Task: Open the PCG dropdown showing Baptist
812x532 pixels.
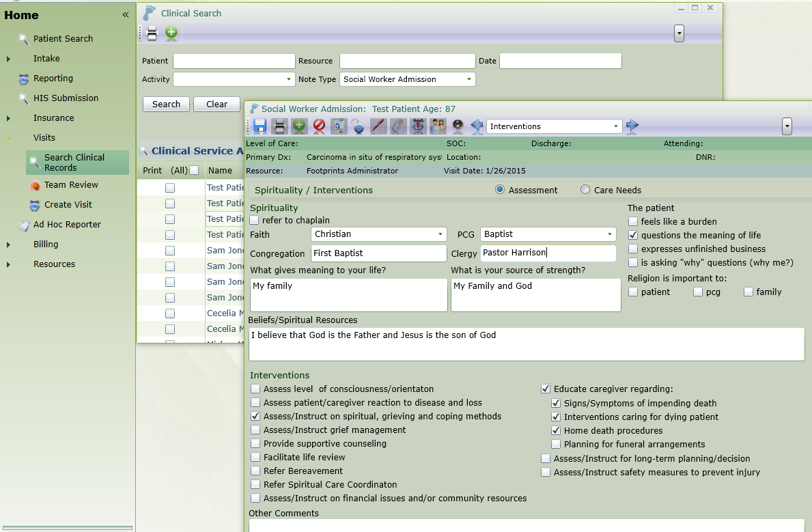Action: [608, 234]
